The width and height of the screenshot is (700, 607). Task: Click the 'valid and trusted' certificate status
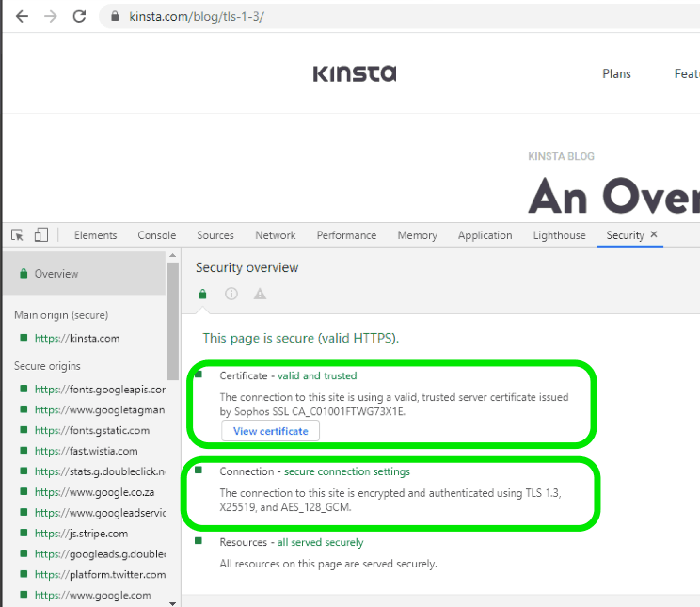click(x=317, y=375)
